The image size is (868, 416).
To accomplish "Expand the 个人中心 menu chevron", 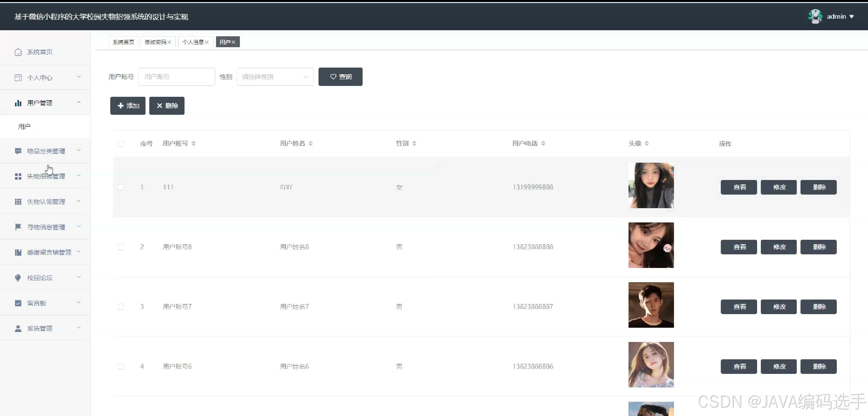I will [79, 77].
